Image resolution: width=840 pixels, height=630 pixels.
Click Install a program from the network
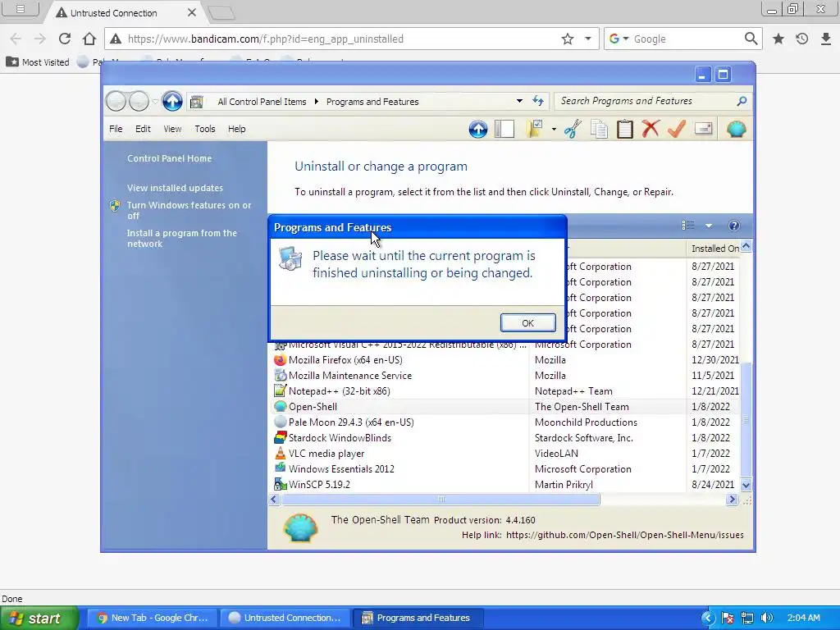coord(181,239)
